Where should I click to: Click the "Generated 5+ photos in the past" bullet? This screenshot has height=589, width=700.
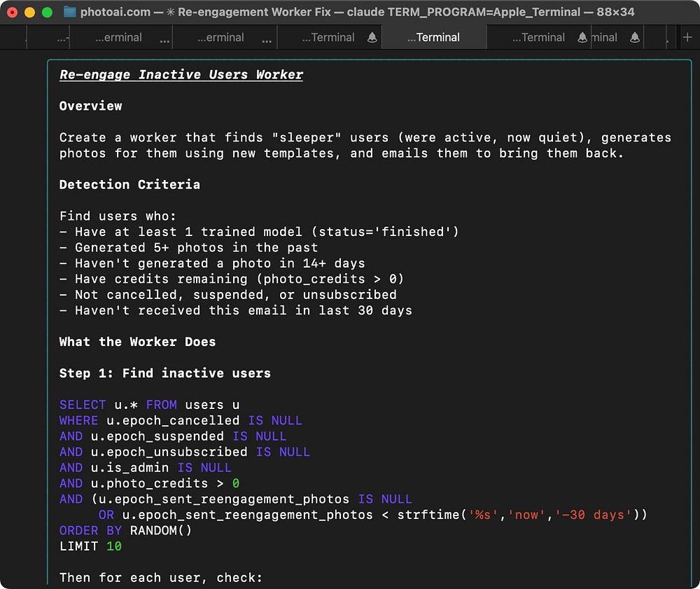click(x=188, y=247)
